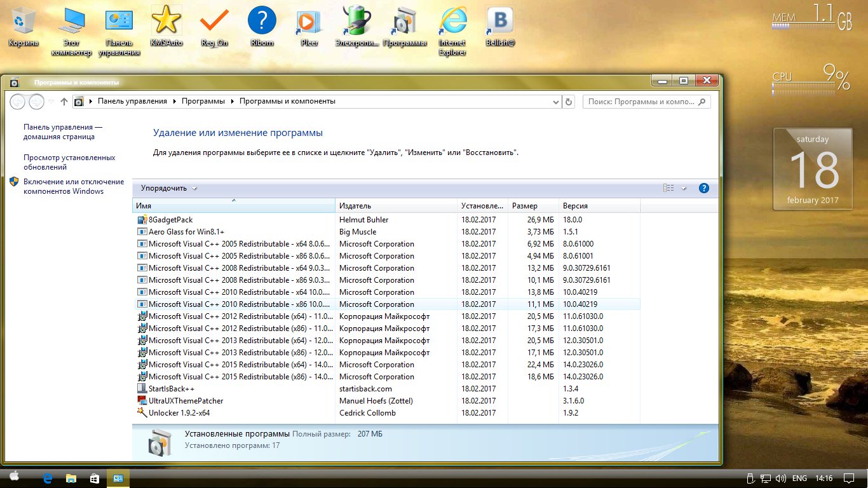Click the CPU meter gadget
The width and height of the screenshot is (868, 488).
pyautogui.click(x=811, y=80)
